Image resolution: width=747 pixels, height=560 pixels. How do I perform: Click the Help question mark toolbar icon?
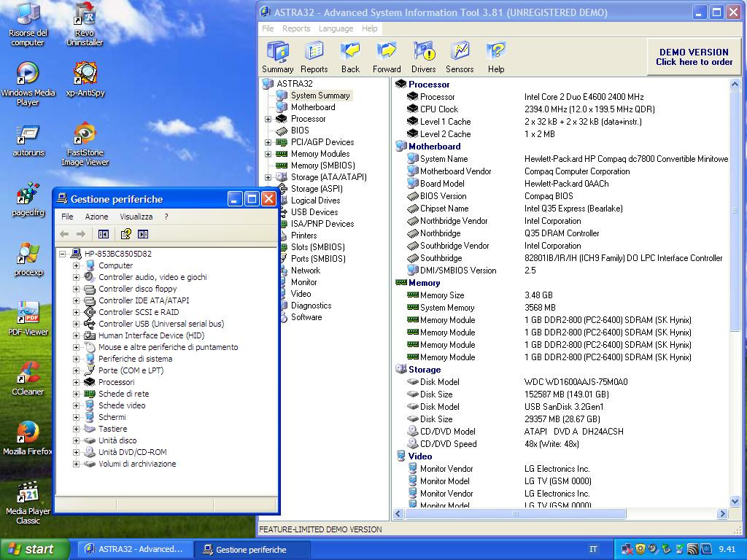496,52
